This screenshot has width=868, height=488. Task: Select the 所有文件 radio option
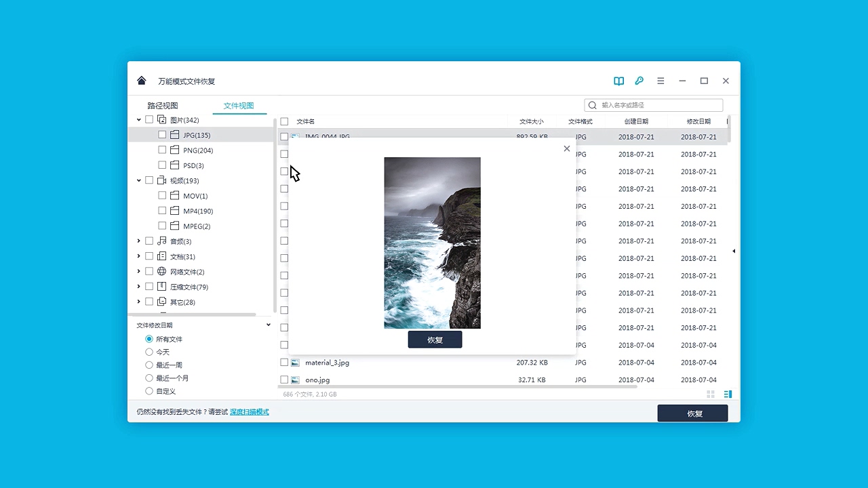[x=149, y=339]
